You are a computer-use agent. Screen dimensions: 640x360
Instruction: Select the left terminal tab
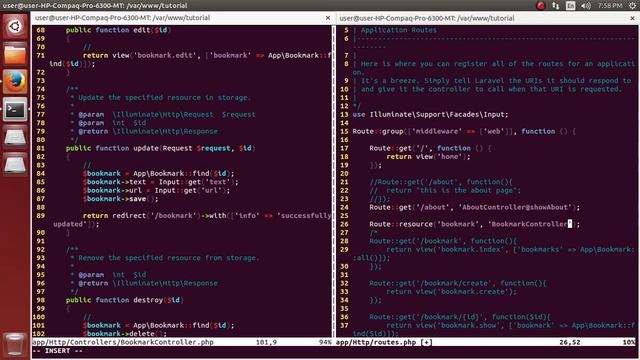pos(182,18)
